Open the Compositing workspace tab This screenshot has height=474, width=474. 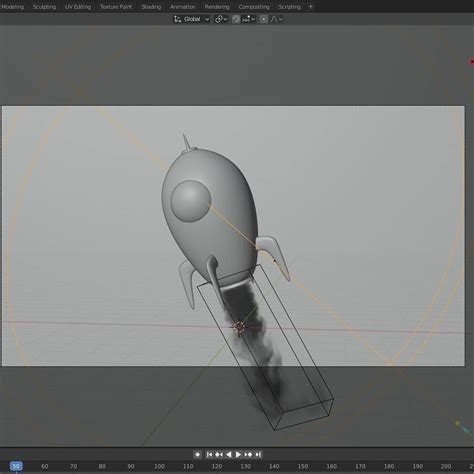pos(254,7)
